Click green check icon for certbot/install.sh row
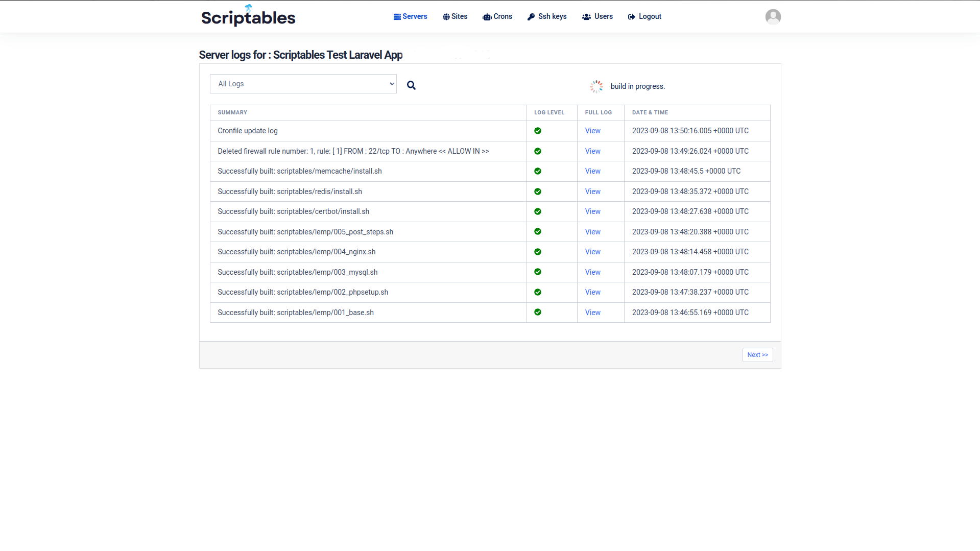 pos(538,211)
